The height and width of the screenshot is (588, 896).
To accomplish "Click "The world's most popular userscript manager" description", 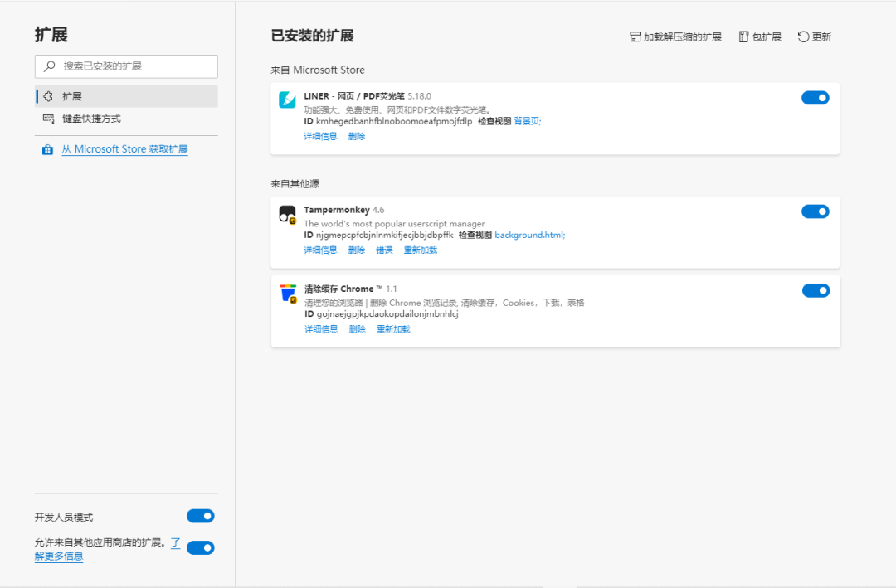I will point(394,223).
